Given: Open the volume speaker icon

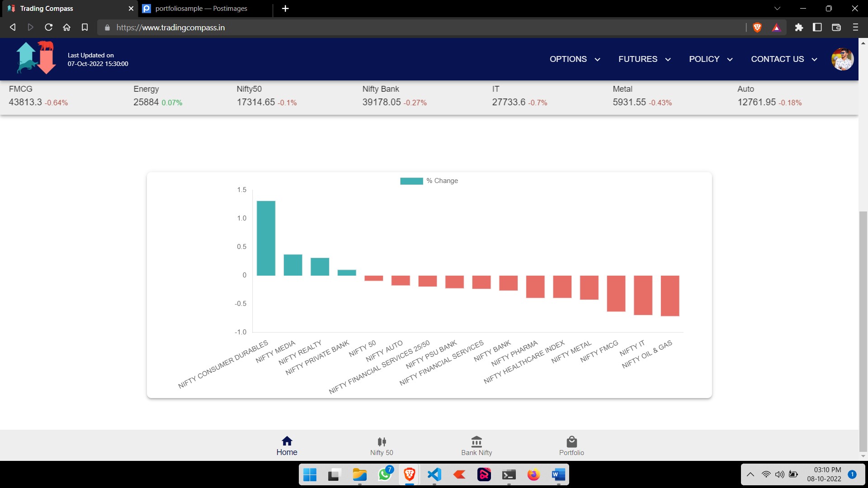Looking at the screenshot, I should pyautogui.click(x=779, y=474).
